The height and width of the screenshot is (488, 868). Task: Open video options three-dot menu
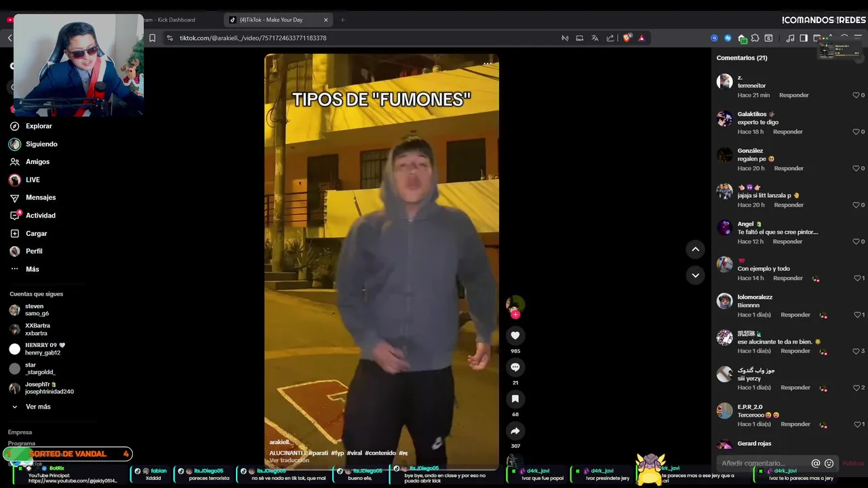coord(487,64)
